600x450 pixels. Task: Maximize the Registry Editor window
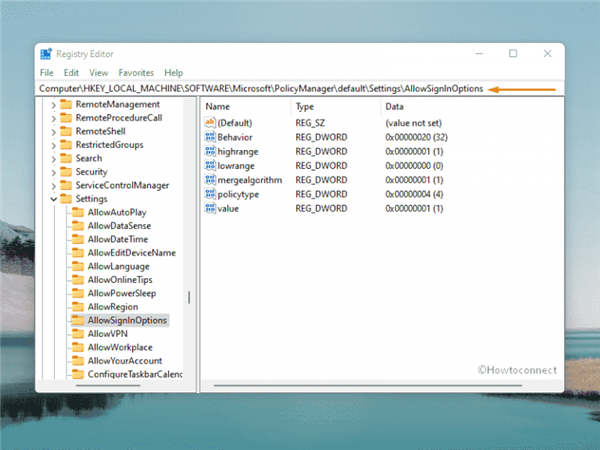click(x=513, y=54)
